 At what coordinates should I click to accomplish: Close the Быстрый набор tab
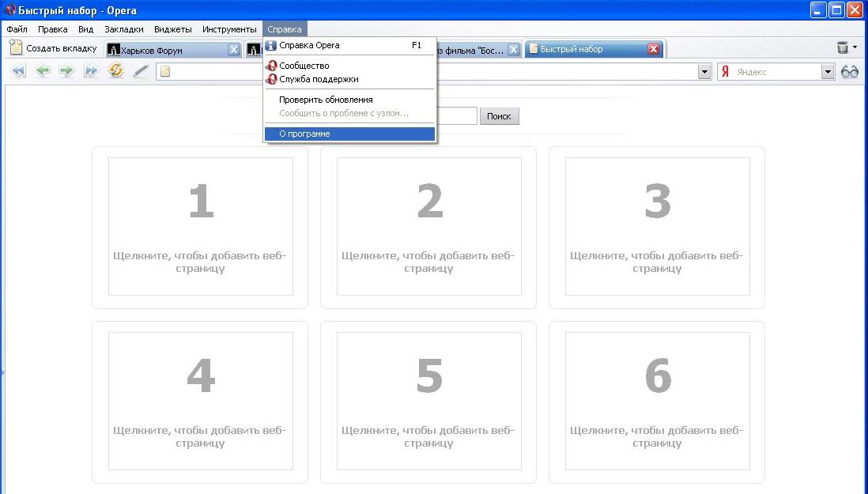(654, 49)
